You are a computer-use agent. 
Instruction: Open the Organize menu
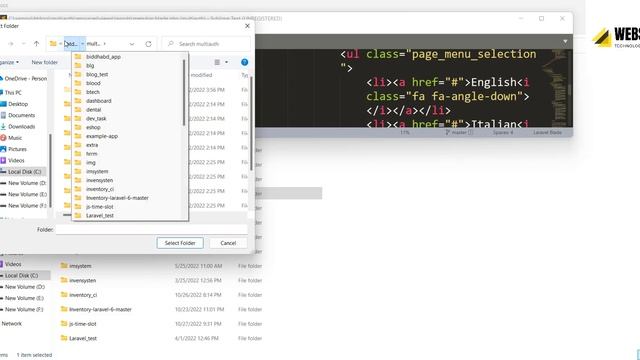pyautogui.click(x=9, y=62)
